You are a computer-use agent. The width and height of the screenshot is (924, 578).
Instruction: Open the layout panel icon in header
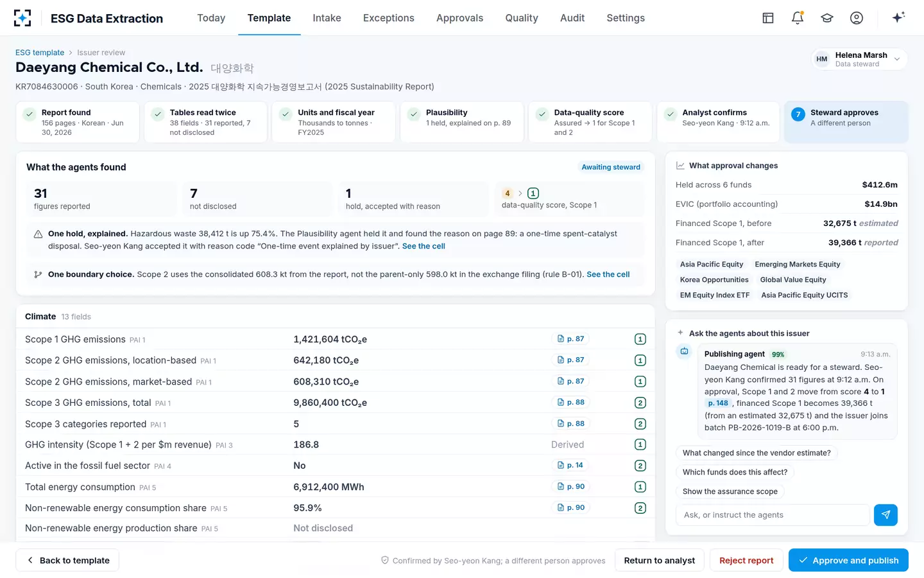(x=768, y=18)
